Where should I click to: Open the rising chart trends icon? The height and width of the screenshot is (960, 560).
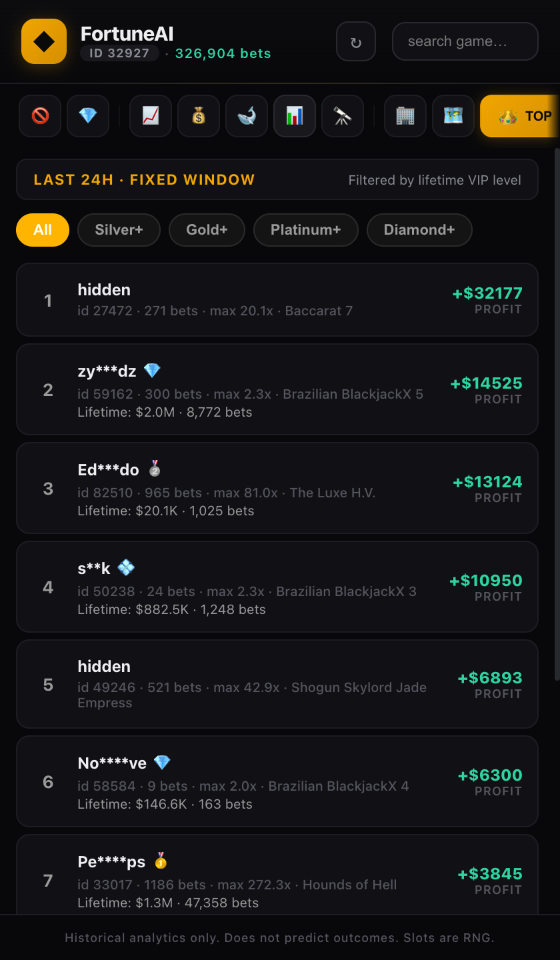click(150, 115)
